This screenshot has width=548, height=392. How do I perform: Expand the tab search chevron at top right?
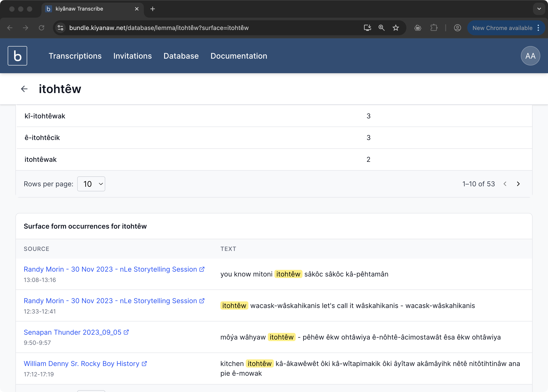(x=539, y=9)
